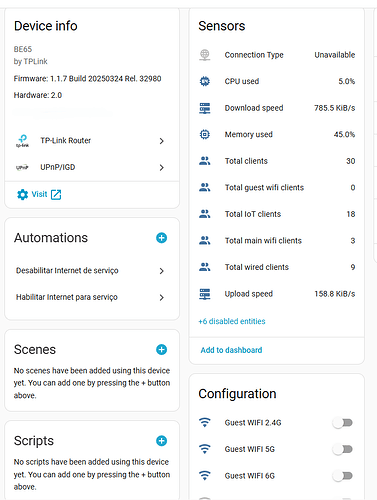Click the Download speed server icon
Viewport: 377px width, 500px height.
pos(205,108)
